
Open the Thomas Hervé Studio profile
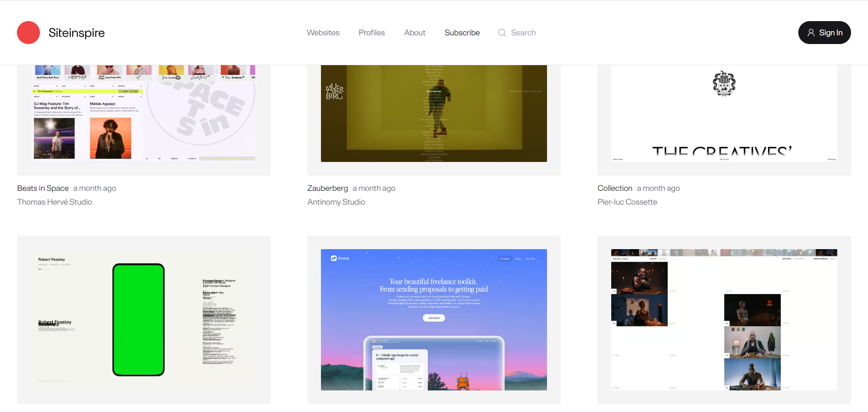[x=55, y=202]
